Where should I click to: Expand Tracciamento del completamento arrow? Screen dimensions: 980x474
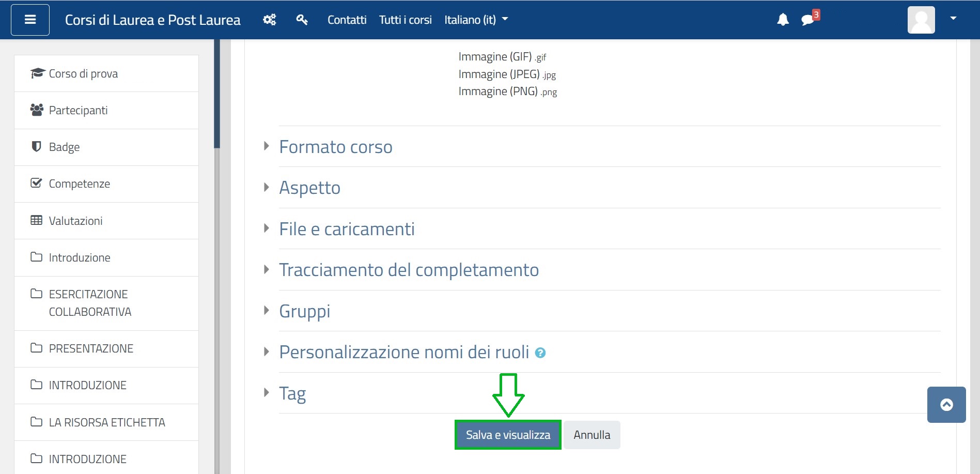pos(267,269)
